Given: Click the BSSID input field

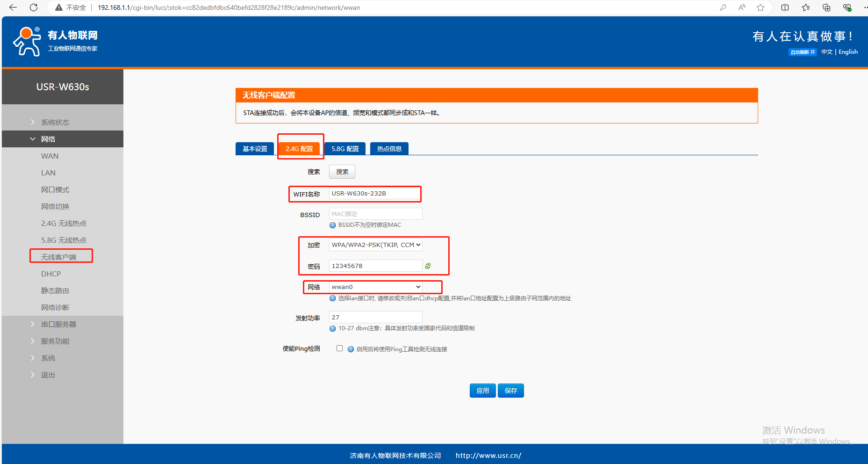Looking at the screenshot, I should pos(376,214).
